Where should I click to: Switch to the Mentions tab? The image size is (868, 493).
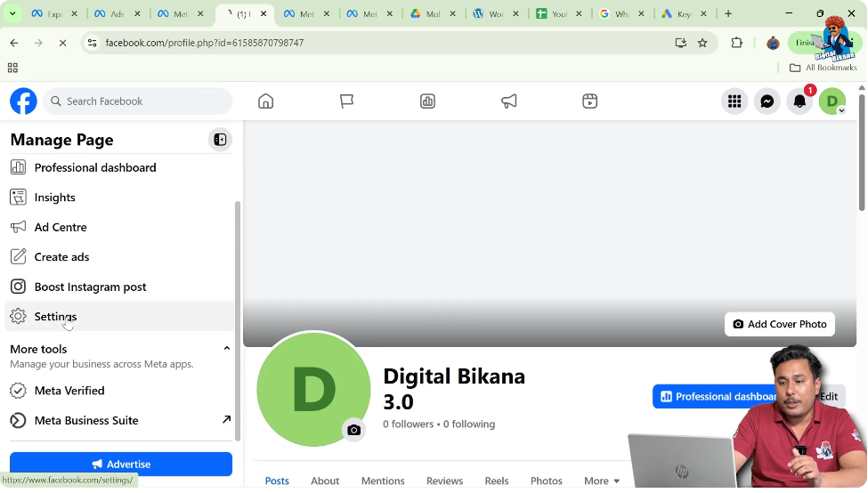click(x=383, y=481)
